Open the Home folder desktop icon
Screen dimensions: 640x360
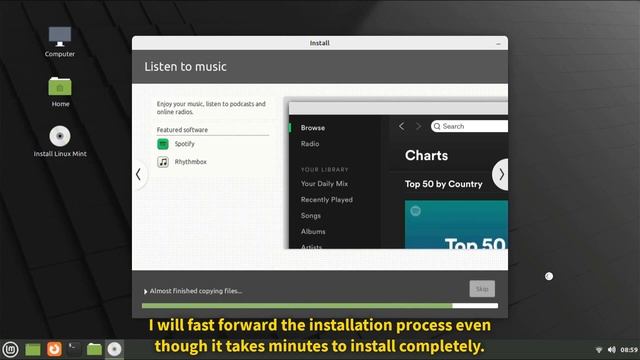point(60,92)
